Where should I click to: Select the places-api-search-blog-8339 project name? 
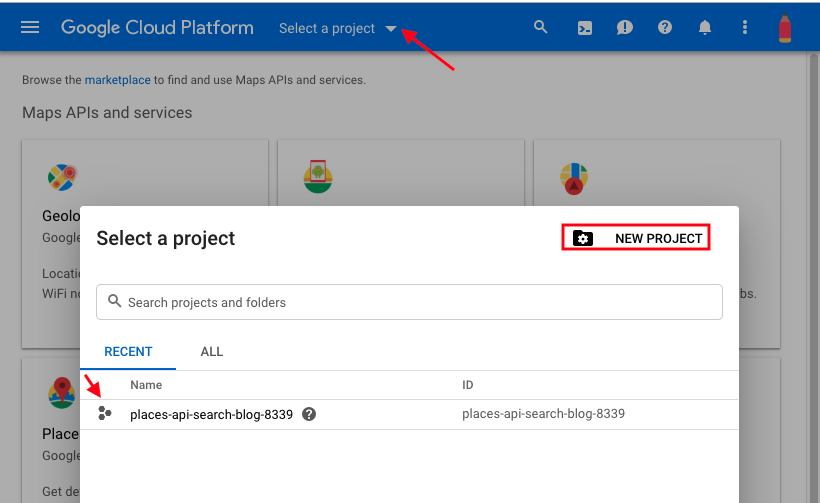point(211,414)
